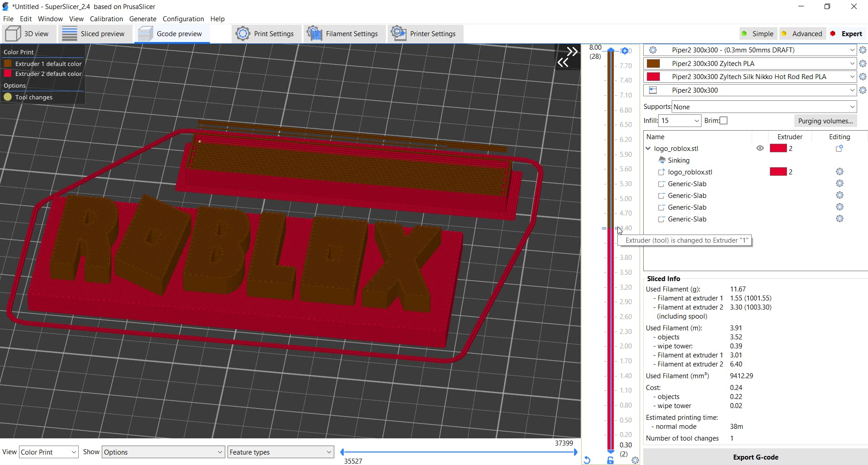Click the printer icon before Piper2 300x300
This screenshot has width=868, height=465.
click(653, 90)
